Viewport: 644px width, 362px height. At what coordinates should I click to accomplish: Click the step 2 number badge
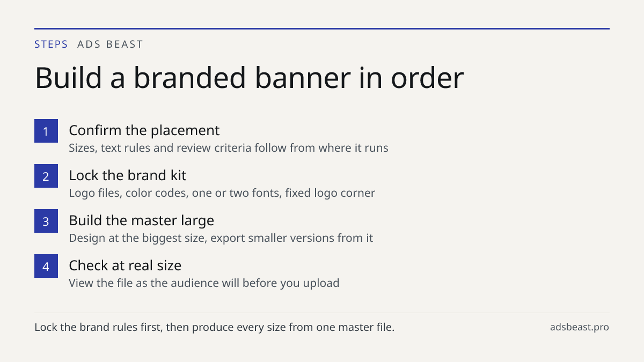click(x=46, y=176)
